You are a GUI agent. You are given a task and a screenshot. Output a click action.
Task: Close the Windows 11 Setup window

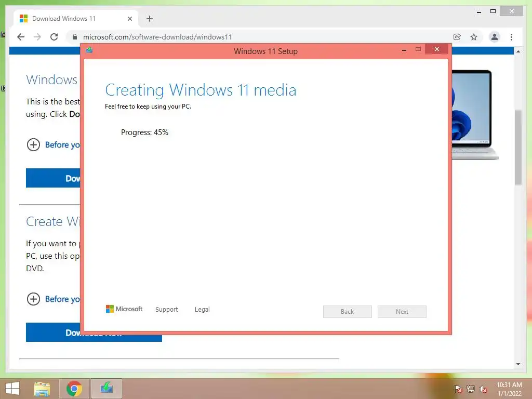pos(436,49)
